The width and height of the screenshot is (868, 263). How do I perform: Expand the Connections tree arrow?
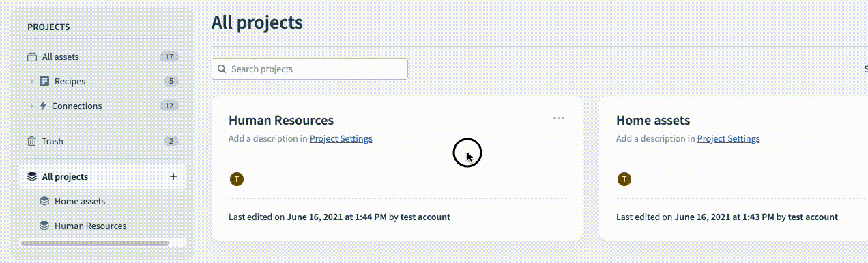32,106
